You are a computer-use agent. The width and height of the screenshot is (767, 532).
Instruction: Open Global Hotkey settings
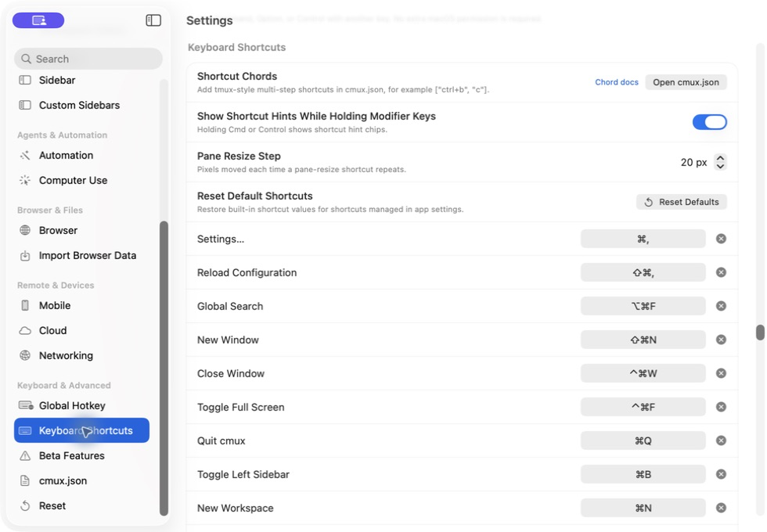click(81, 406)
